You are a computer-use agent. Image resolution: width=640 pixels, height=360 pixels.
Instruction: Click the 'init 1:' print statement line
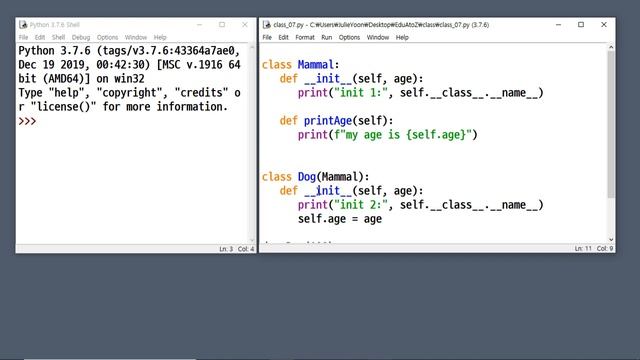coord(420,93)
